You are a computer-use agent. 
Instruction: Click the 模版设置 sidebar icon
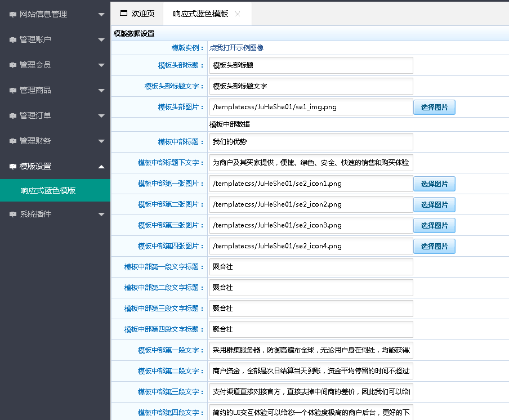click(12, 166)
